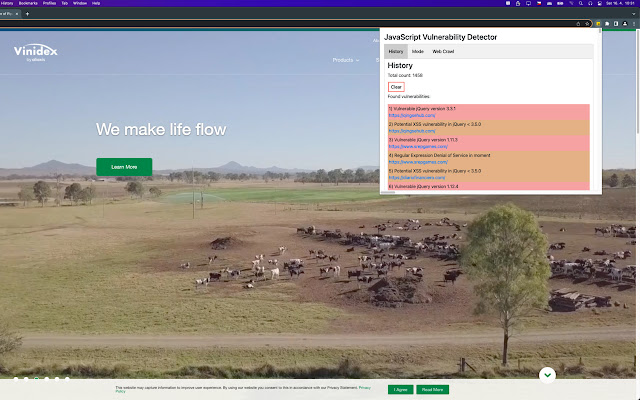Bookmark this page with the star icon

pos(587,22)
